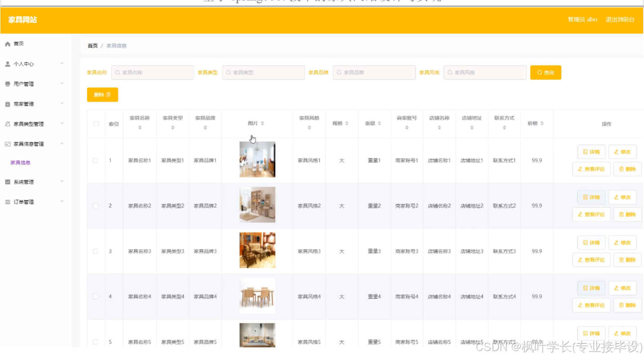Expand the 个人中心 menu chevron

[x=62, y=63]
